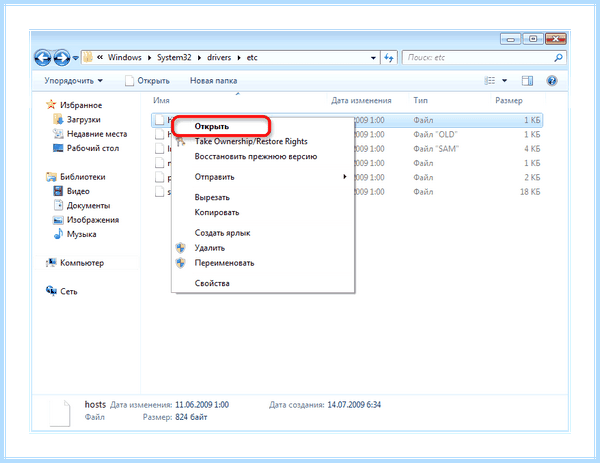600x463 pixels.
Task: Click the file type 'Файл "SAM"' cell
Action: coord(436,148)
